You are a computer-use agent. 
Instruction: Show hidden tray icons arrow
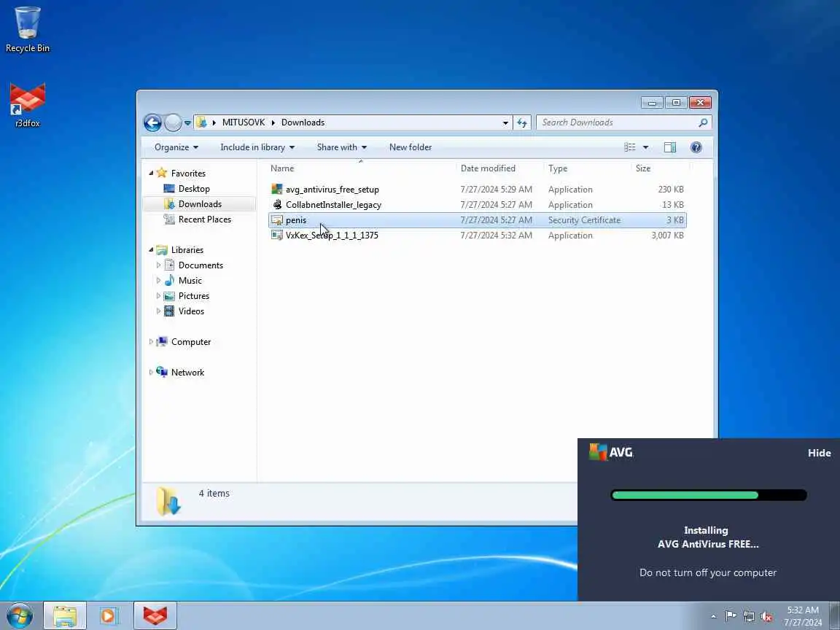pos(713,617)
